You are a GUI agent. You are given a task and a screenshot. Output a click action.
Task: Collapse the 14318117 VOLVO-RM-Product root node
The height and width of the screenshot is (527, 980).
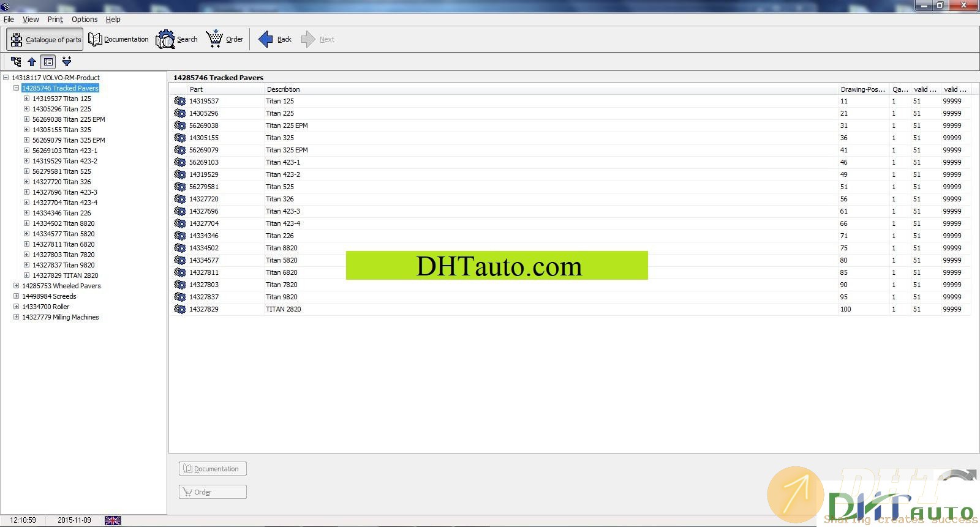point(6,78)
